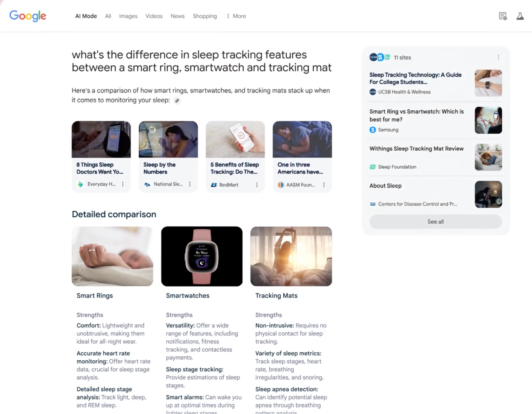Click the See all button
The height and width of the screenshot is (414, 532).
[436, 222]
